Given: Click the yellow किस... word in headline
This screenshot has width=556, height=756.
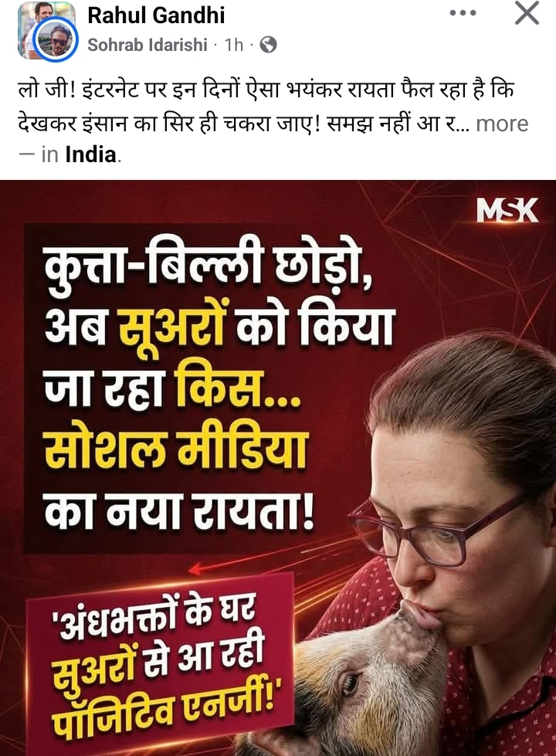Looking at the screenshot, I should (x=239, y=388).
